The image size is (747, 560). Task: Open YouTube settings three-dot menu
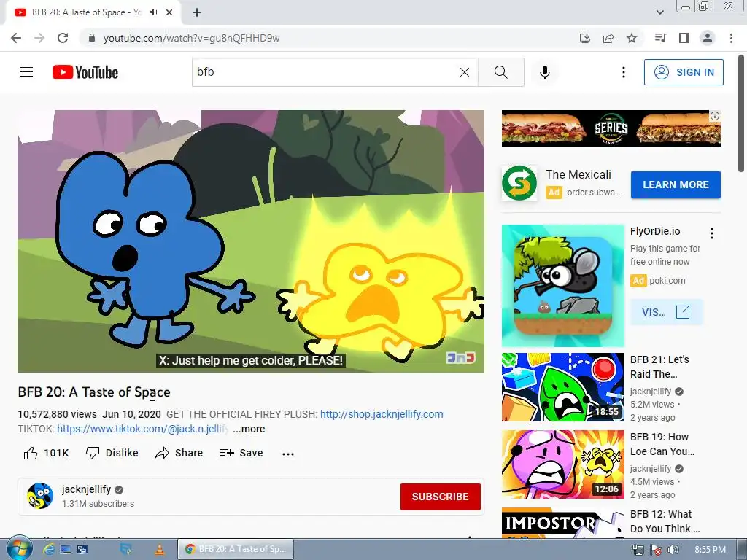click(623, 72)
